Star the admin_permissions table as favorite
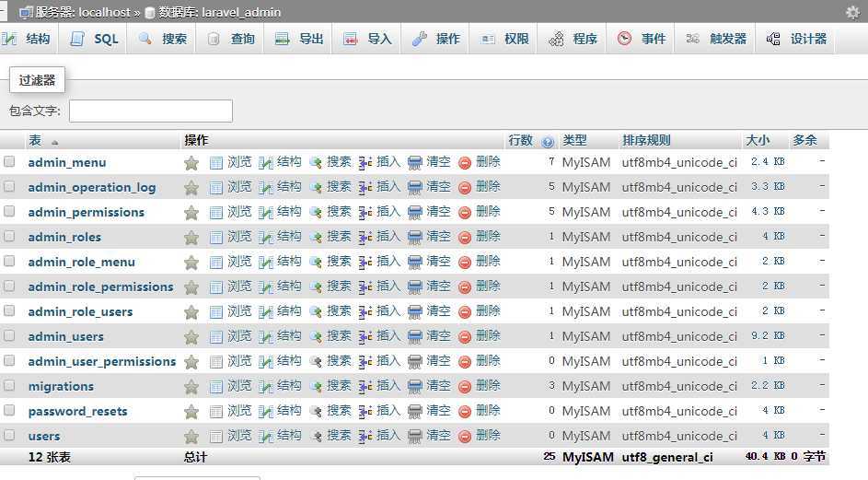The height and width of the screenshot is (480, 868). pyautogui.click(x=191, y=213)
